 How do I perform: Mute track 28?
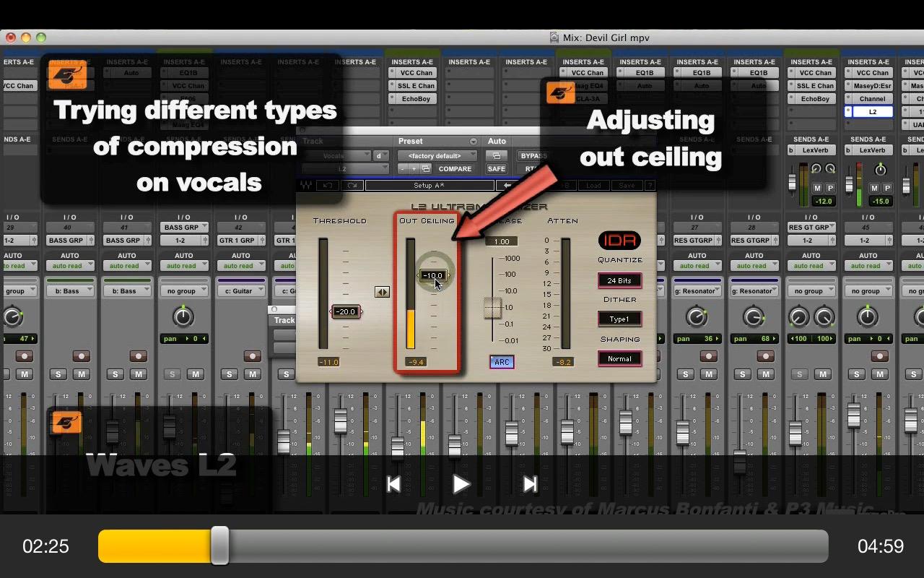[765, 374]
